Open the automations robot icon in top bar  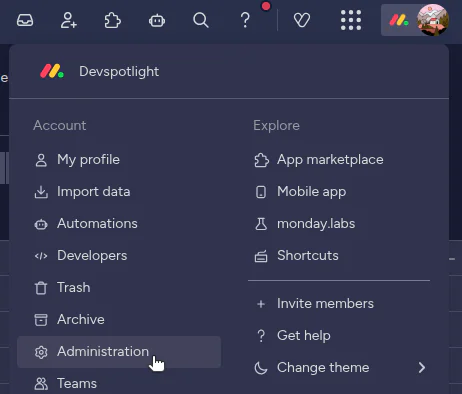[x=157, y=21]
